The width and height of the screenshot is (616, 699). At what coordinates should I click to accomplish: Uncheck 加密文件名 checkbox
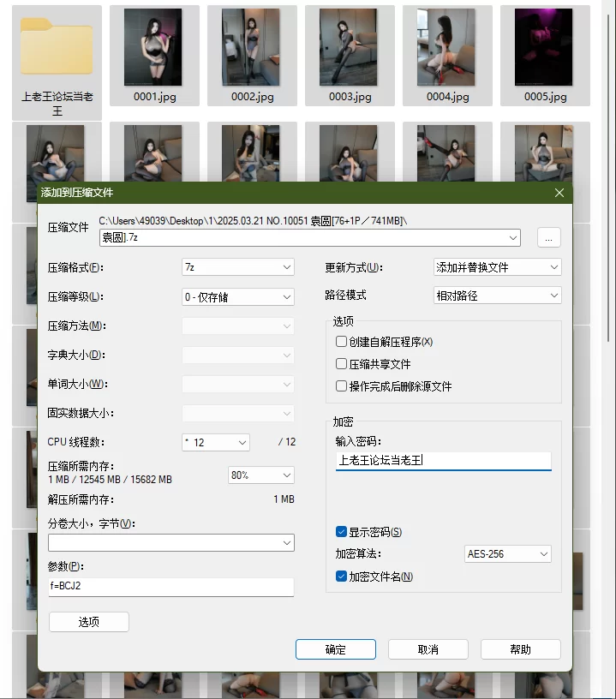[342, 576]
